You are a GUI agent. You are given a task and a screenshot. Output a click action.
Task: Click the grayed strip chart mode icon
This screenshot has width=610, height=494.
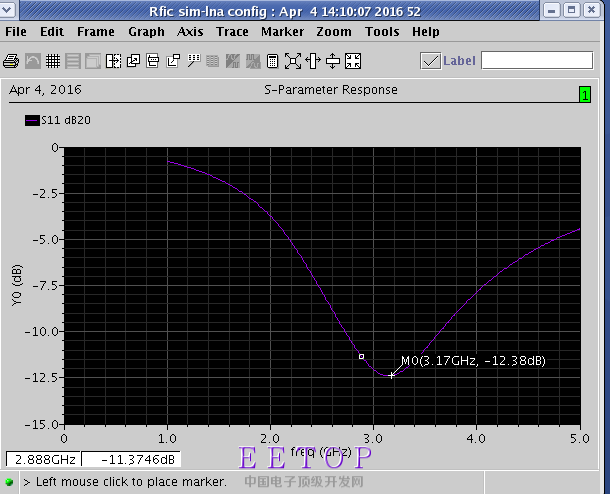click(x=73, y=61)
